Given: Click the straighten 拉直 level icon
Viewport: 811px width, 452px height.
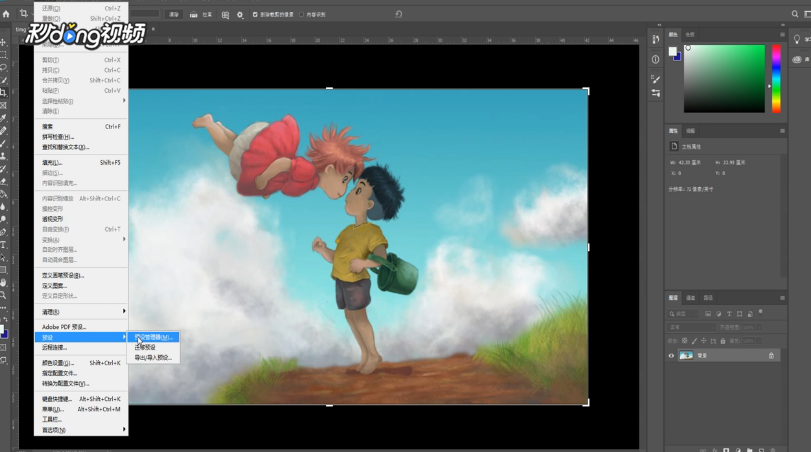Looking at the screenshot, I should tap(193, 14).
